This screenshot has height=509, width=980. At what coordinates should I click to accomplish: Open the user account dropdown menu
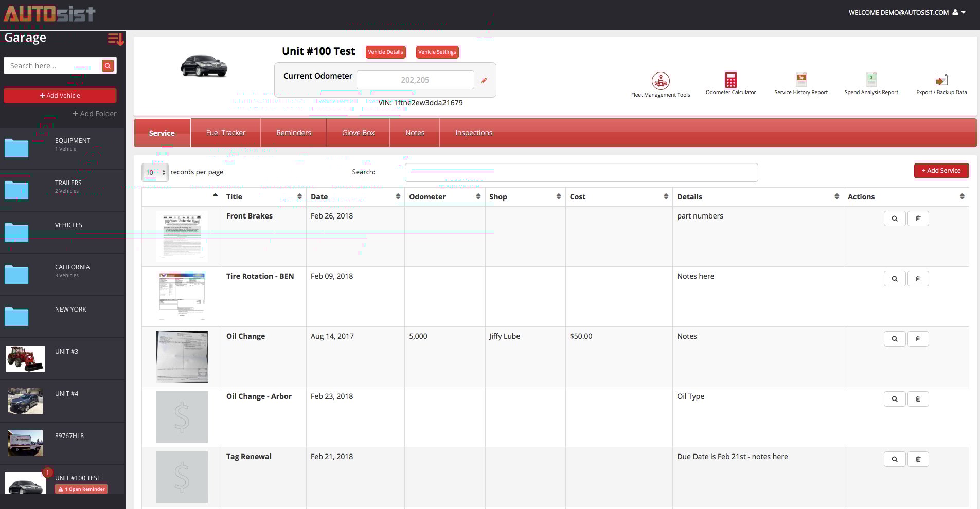point(959,13)
